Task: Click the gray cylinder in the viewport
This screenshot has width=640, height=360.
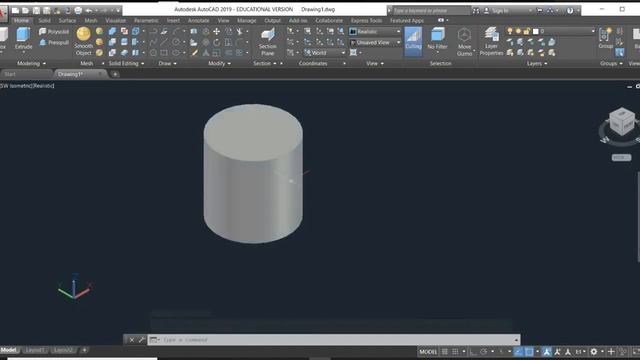Action: tap(253, 173)
